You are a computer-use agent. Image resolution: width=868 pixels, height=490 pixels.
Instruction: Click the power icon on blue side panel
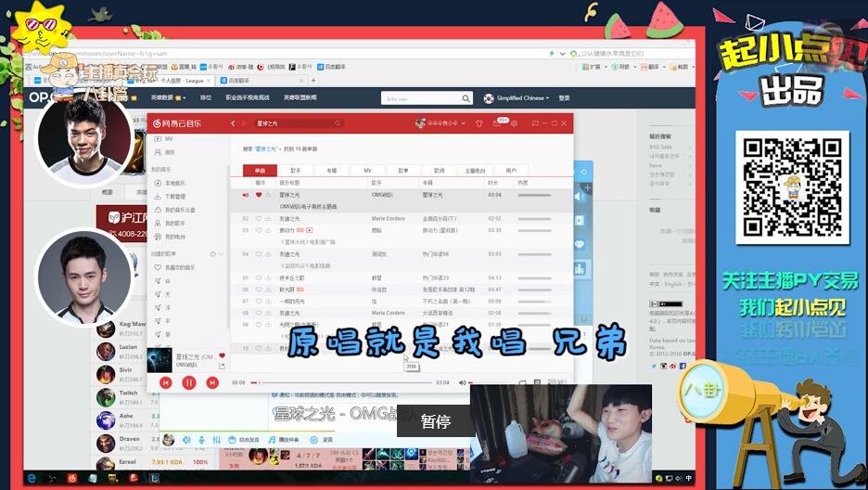(583, 173)
